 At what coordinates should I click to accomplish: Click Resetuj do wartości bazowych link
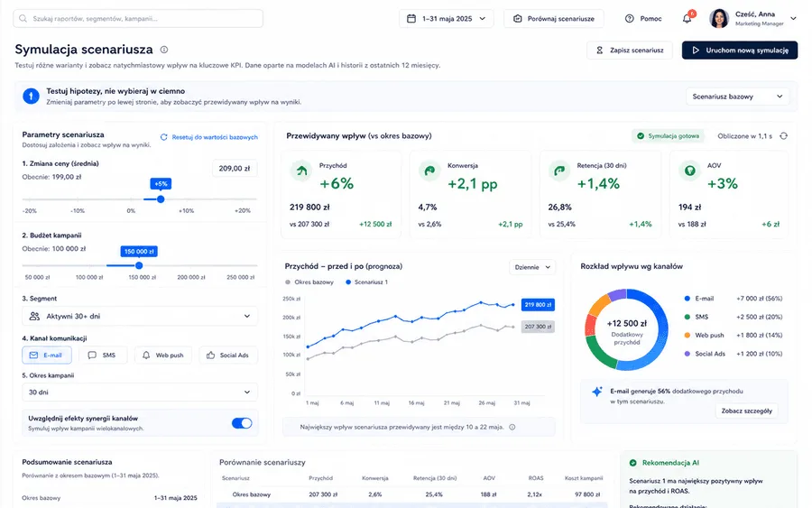209,137
